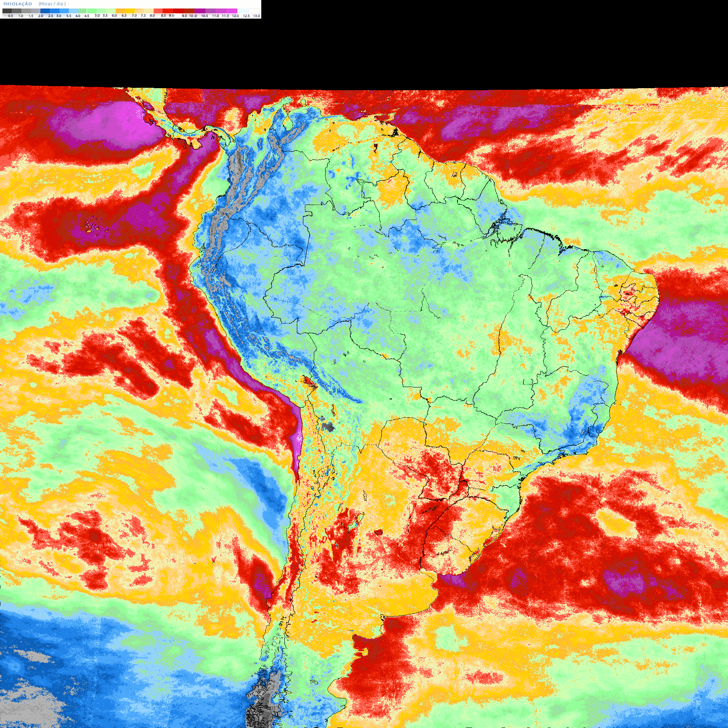This screenshot has height=728, width=728.
Task: Click the 10.5 legend value
Action: tap(205, 16)
